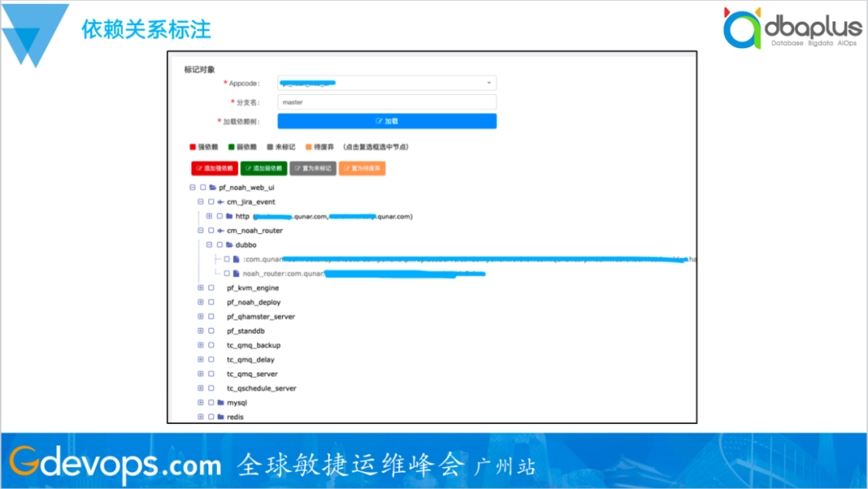The image size is (868, 489).
Task: Click the redis folder icon
Action: pyautogui.click(x=220, y=417)
